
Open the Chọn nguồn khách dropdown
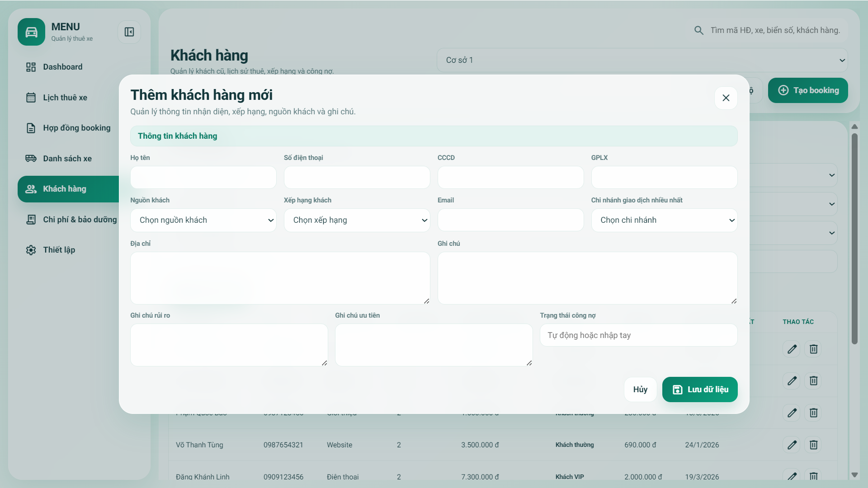(203, 220)
